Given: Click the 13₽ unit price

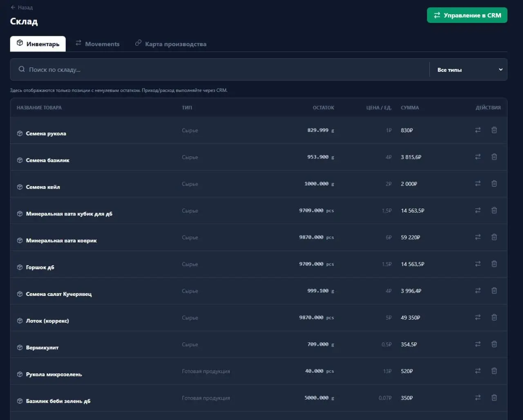Looking at the screenshot, I should (387, 371).
